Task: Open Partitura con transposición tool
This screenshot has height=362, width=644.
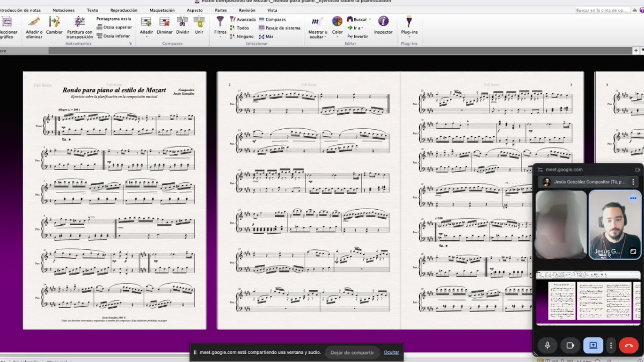Action: point(79,23)
